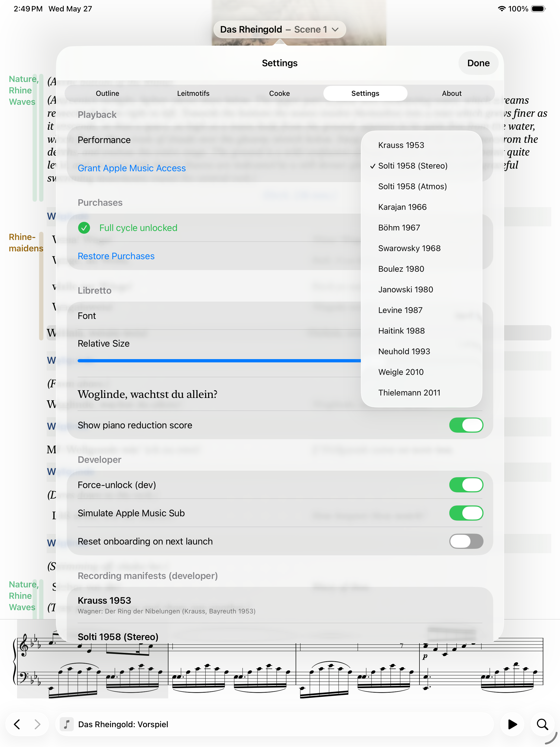Tap the battery indicator in status bar
Viewport: 560px width, 747px height.
click(x=538, y=9)
